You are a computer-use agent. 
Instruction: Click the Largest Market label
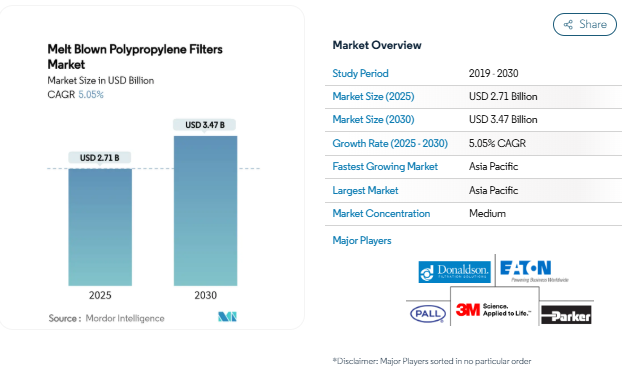[365, 190]
